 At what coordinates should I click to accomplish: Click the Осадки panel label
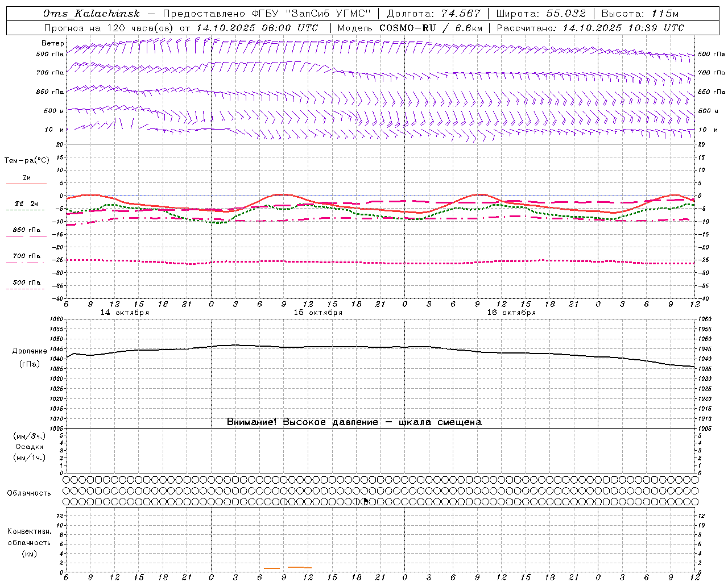[29, 447]
